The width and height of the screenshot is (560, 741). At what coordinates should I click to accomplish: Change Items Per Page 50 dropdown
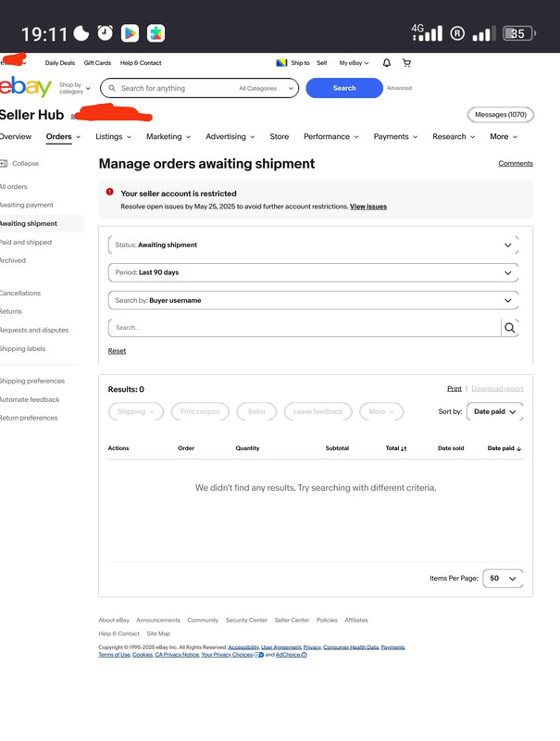pyautogui.click(x=503, y=578)
